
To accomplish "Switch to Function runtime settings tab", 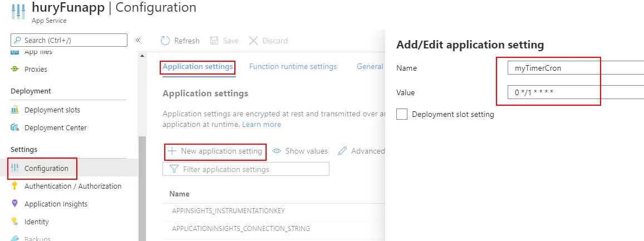I will tap(293, 67).
